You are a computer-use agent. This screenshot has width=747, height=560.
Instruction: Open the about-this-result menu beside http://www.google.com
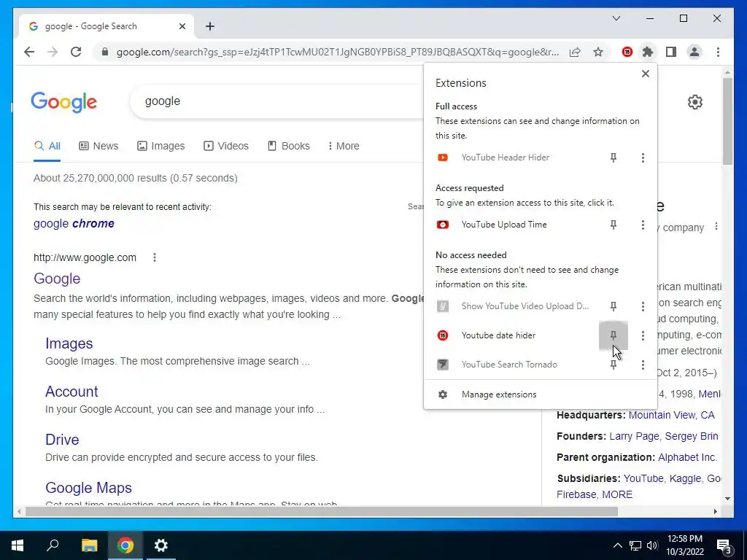tap(155, 257)
